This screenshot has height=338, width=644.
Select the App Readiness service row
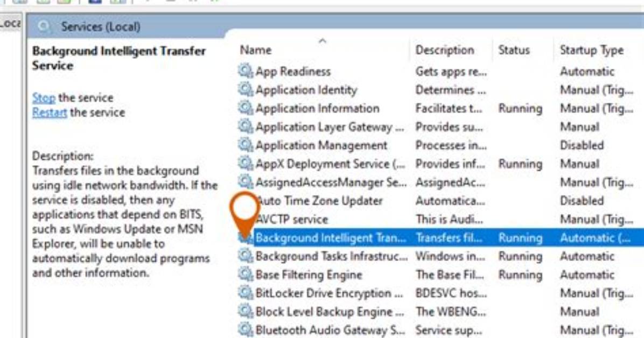pyautogui.click(x=440, y=71)
